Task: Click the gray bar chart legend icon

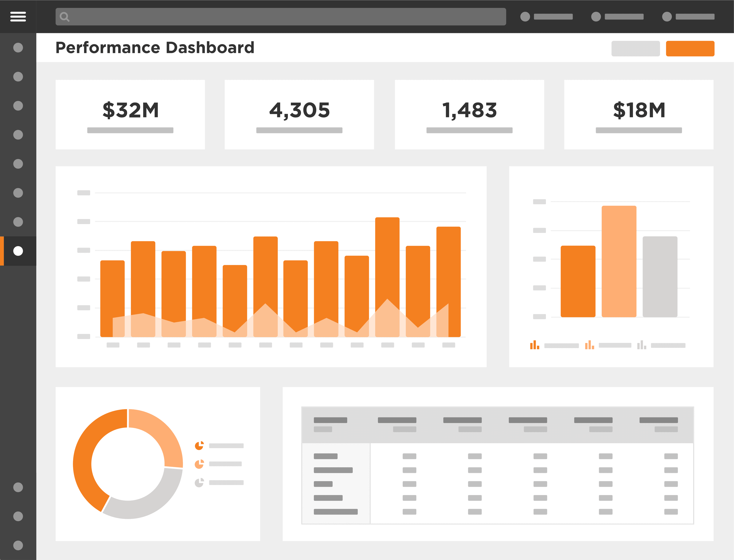Action: pyautogui.click(x=642, y=345)
